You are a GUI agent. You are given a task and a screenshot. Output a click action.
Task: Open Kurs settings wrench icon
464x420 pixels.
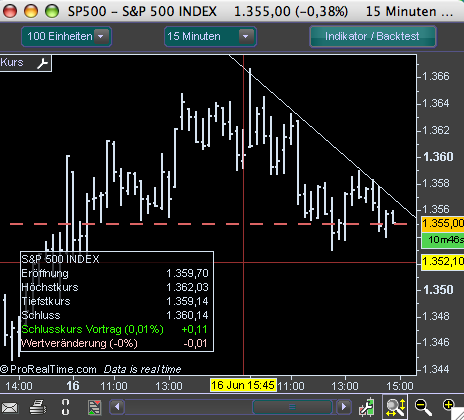coord(43,63)
